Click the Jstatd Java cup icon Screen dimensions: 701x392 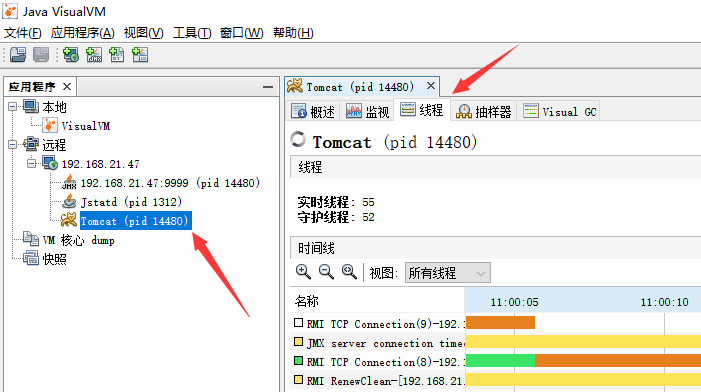(69, 202)
